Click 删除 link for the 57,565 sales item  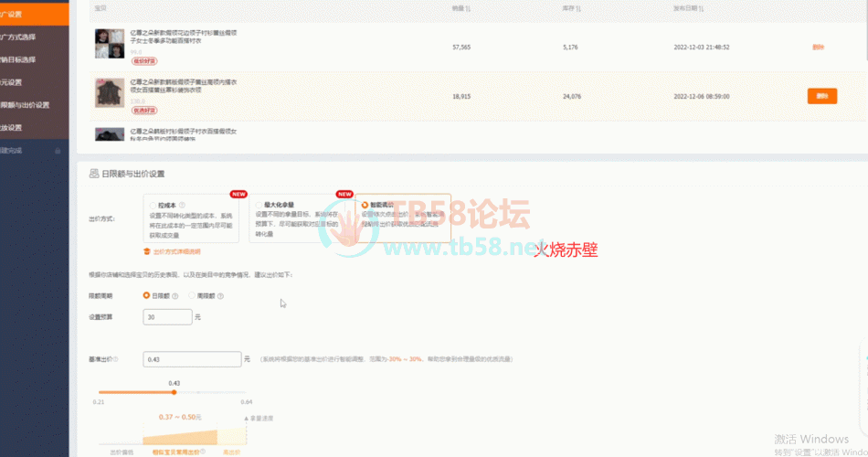click(818, 48)
